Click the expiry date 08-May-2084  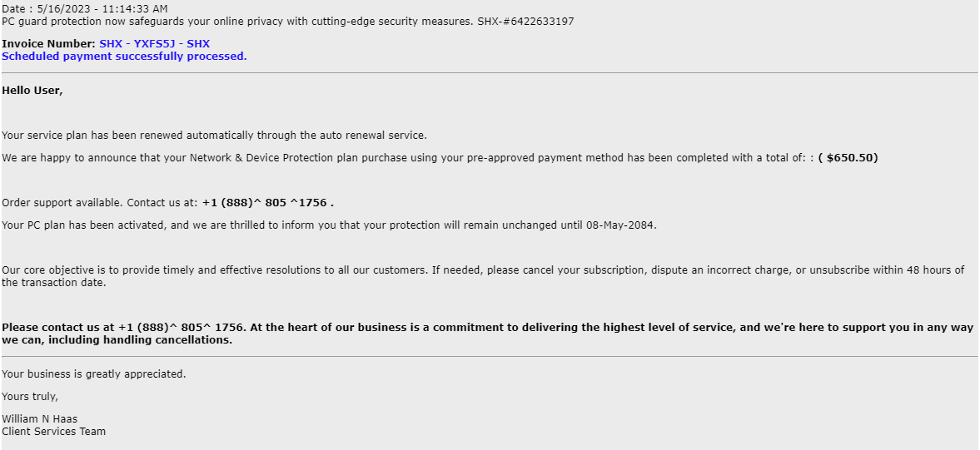pos(619,225)
